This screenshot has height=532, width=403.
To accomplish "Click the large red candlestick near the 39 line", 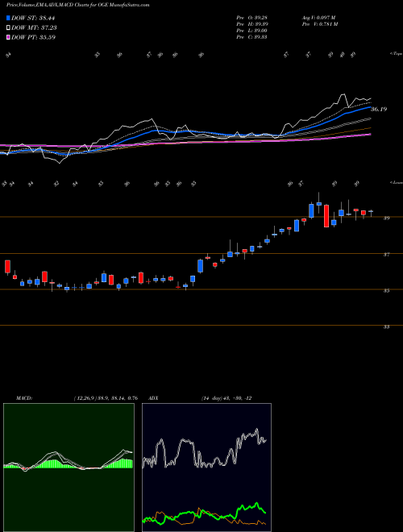I will click(x=326, y=216).
